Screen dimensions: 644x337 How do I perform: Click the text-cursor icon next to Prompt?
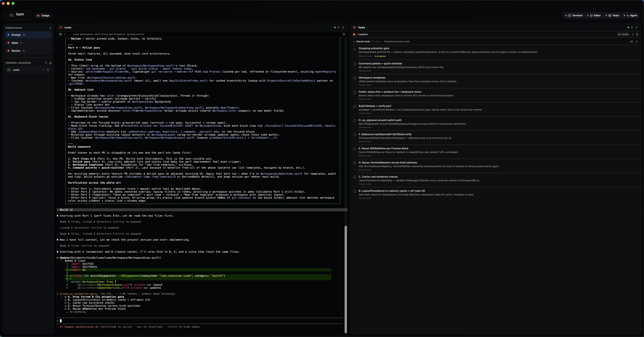pyautogui.click(x=24, y=35)
